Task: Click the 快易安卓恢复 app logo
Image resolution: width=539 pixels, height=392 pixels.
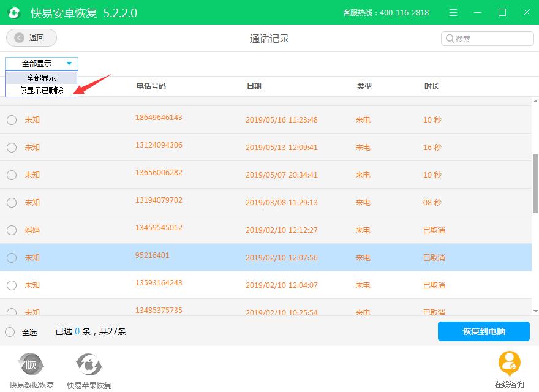Action: (x=15, y=13)
